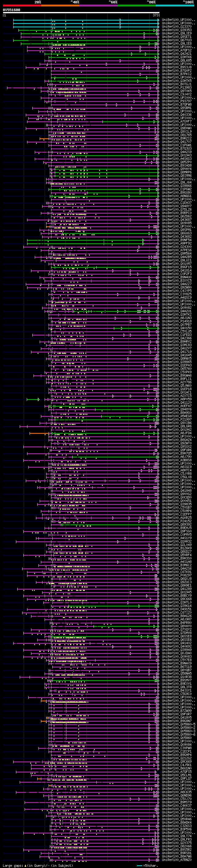Click the UniRef100_A7UVF7 label
Viewport: 197px width, 868px height.
[177, 121]
